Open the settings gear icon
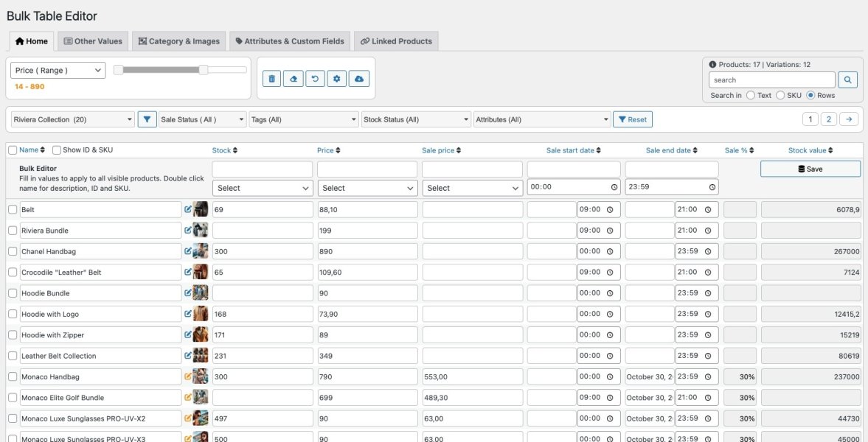868x442 pixels. click(336, 77)
